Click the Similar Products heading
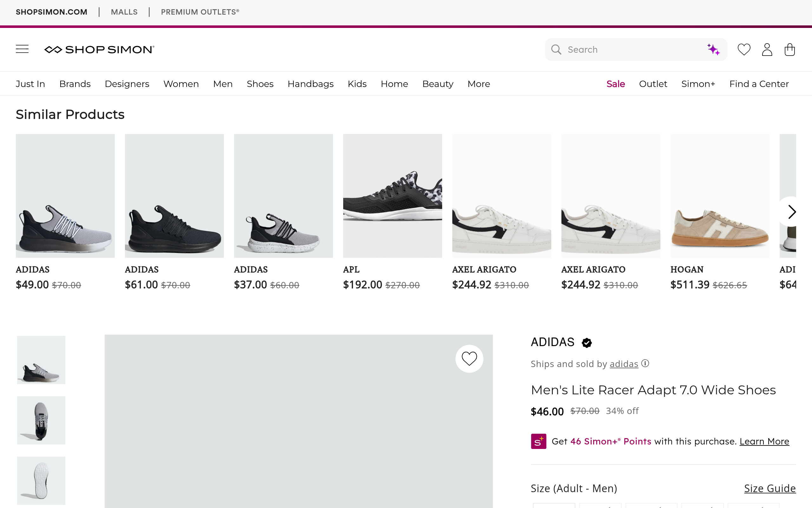 pyautogui.click(x=70, y=114)
